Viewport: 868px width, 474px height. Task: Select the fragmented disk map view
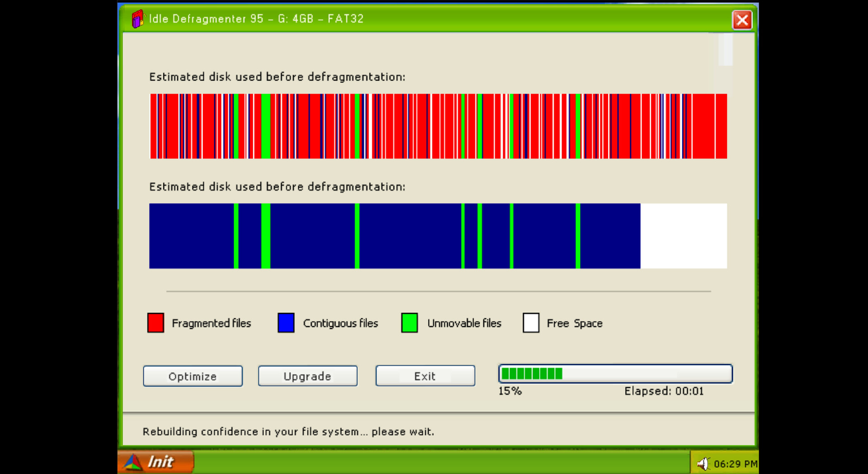(438, 126)
